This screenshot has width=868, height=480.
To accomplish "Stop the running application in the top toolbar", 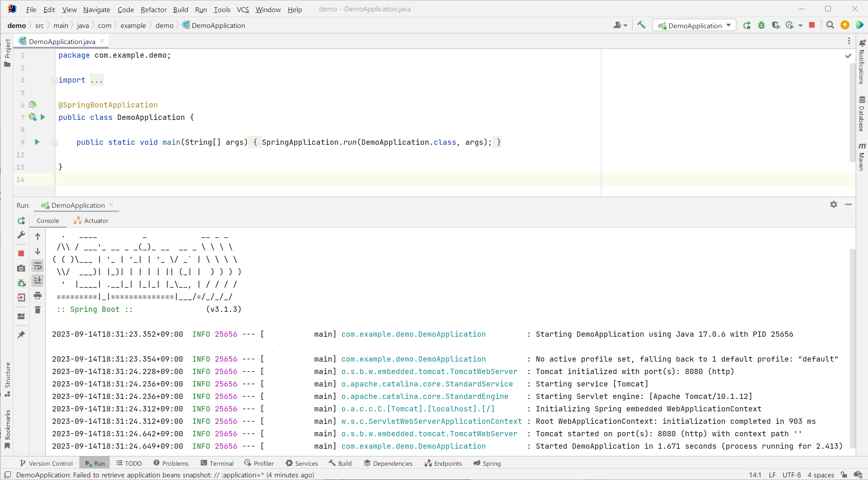I will pyautogui.click(x=812, y=25).
